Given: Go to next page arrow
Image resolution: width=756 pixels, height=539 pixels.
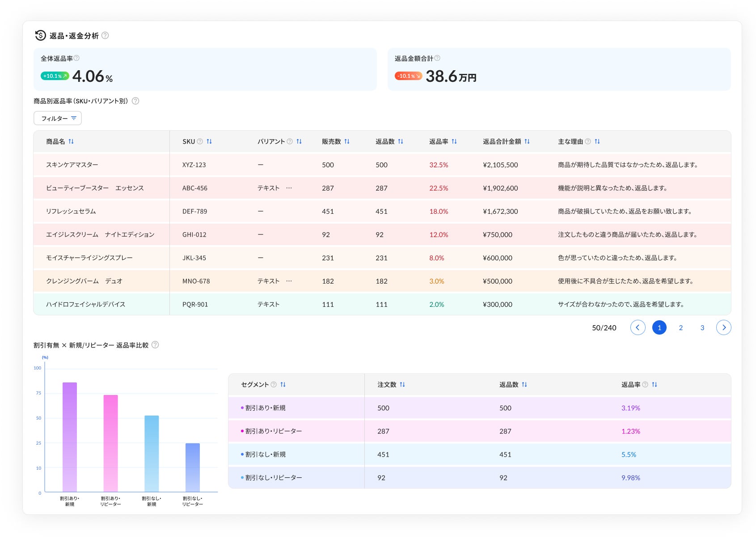Looking at the screenshot, I should point(724,327).
